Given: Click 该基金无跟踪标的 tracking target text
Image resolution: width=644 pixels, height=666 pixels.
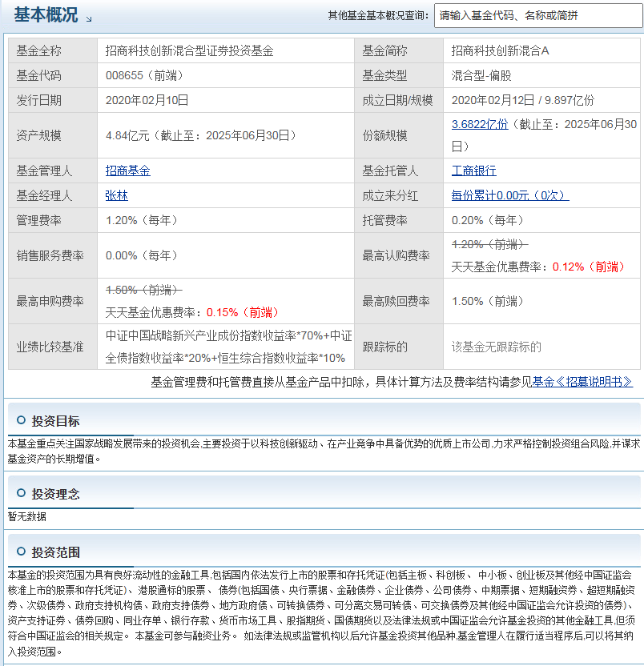Looking at the screenshot, I should coord(496,347).
